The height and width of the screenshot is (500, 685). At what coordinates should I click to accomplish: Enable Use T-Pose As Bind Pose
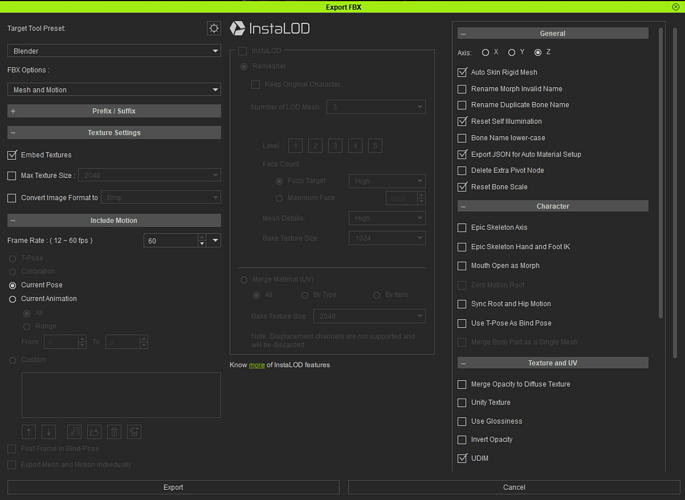pyautogui.click(x=462, y=323)
